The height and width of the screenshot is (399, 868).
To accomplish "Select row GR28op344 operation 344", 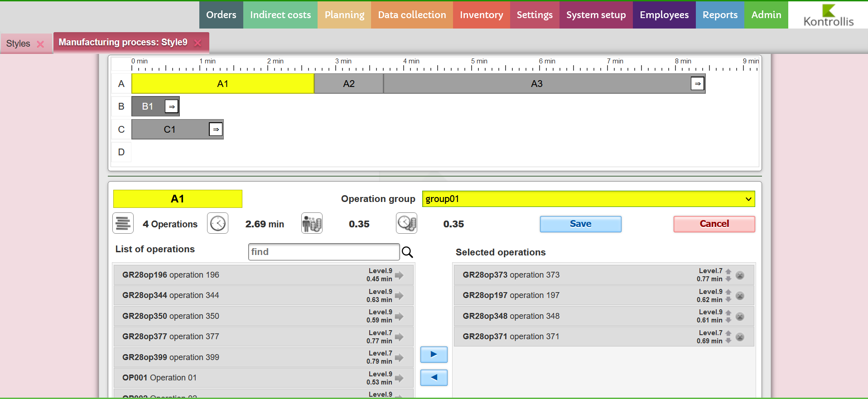I will 263,295.
